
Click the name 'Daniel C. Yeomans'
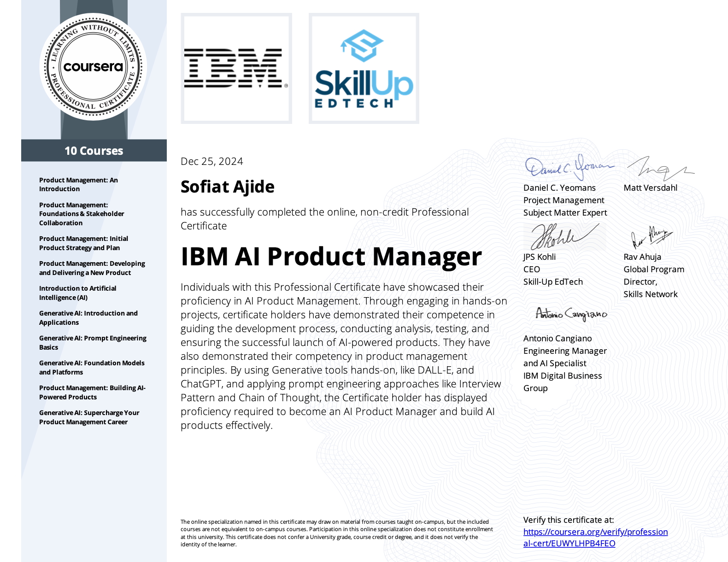559,187
